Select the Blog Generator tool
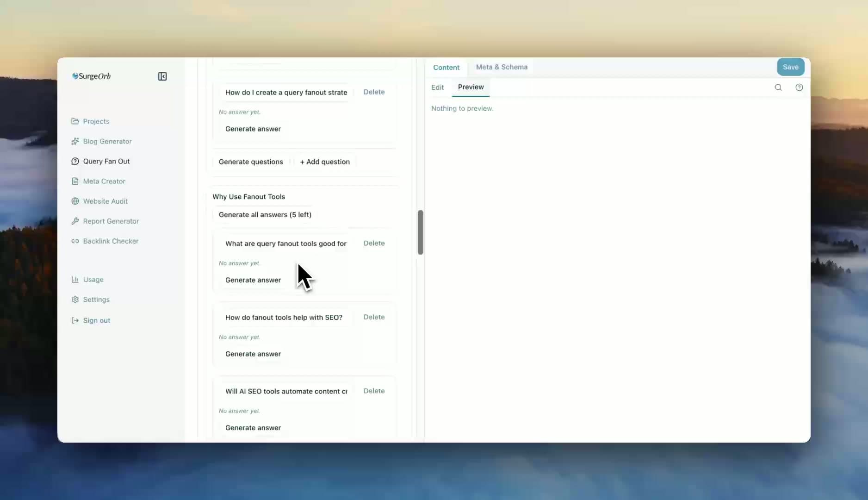The height and width of the screenshot is (500, 868). (x=107, y=141)
